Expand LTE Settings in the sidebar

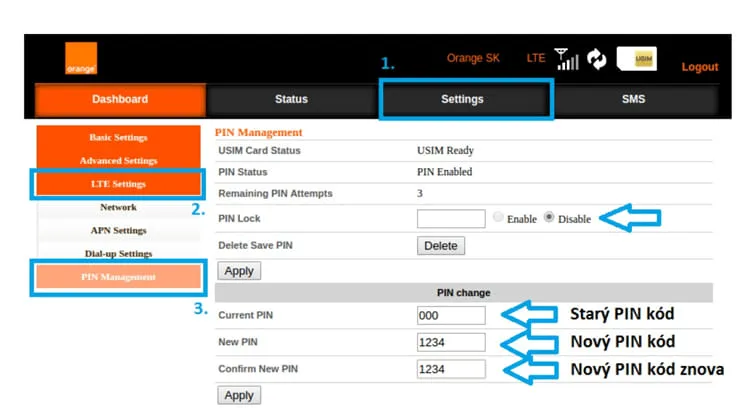(x=118, y=184)
